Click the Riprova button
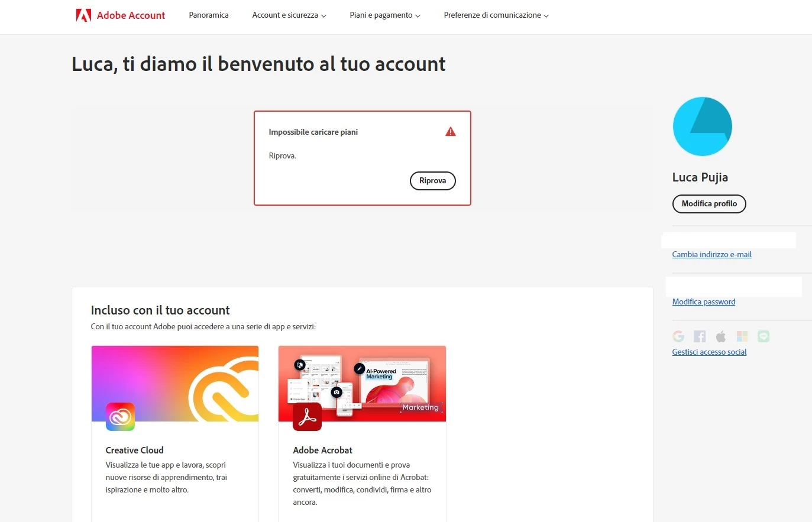Image resolution: width=812 pixels, height=522 pixels. [433, 181]
